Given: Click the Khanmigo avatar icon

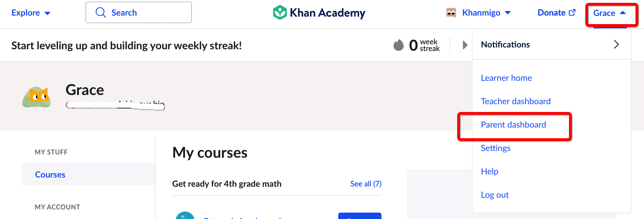Looking at the screenshot, I should click(x=451, y=13).
